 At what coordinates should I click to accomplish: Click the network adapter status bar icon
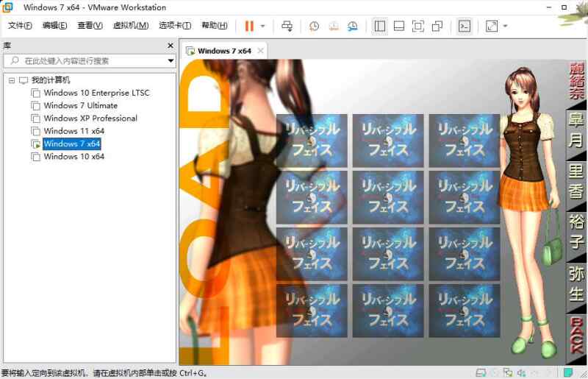pyautogui.click(x=508, y=372)
